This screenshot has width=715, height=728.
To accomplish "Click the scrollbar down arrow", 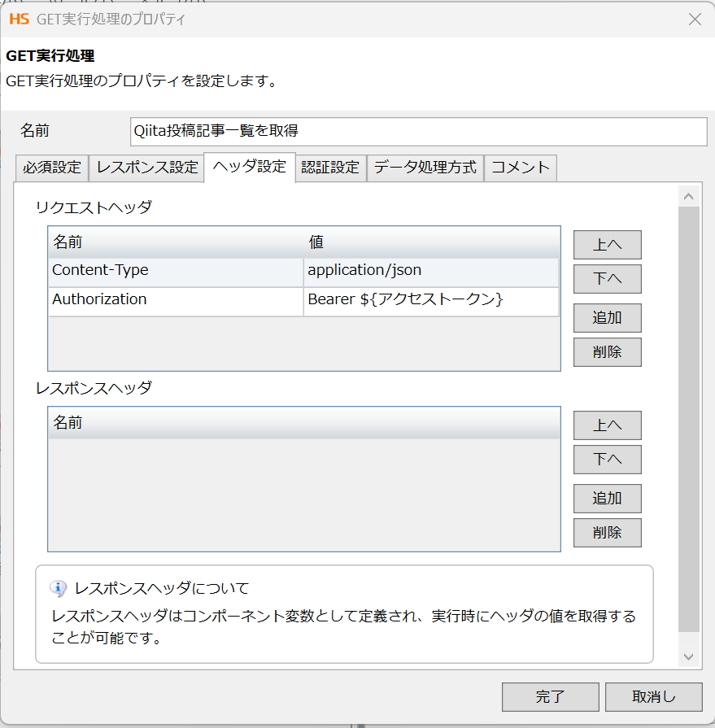I will coord(687,657).
